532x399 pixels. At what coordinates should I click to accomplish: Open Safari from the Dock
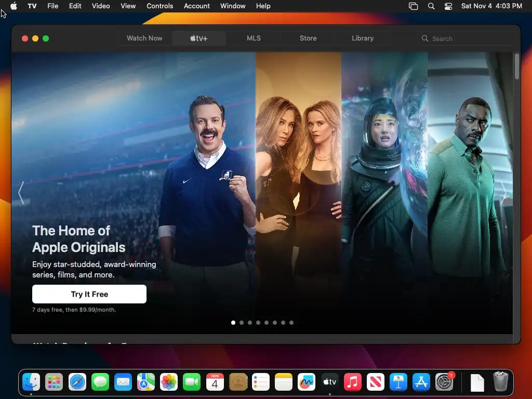coord(77,382)
